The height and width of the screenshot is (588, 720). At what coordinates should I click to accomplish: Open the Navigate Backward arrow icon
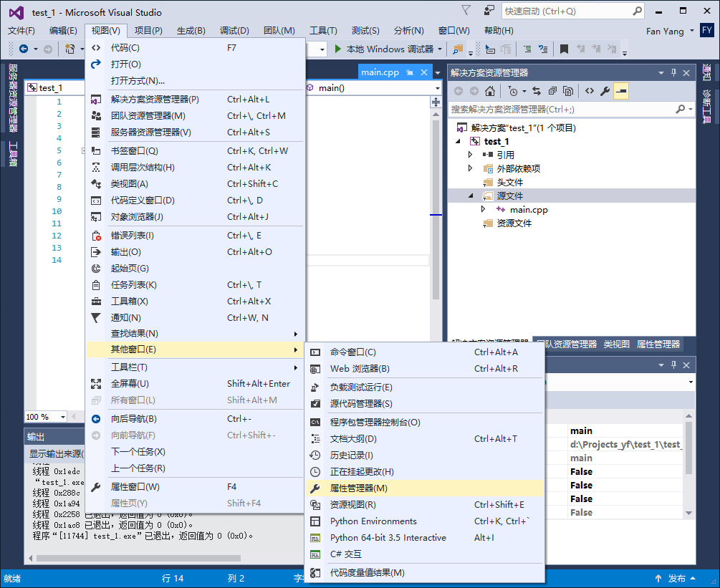21,50
